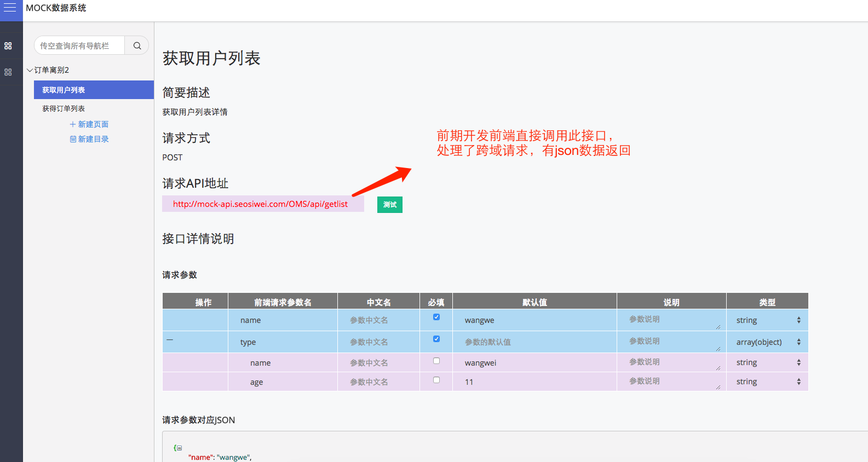Viewport: 868px width, 462px height.
Task: Toggle required checkbox for first name parameter
Action: [x=436, y=317]
